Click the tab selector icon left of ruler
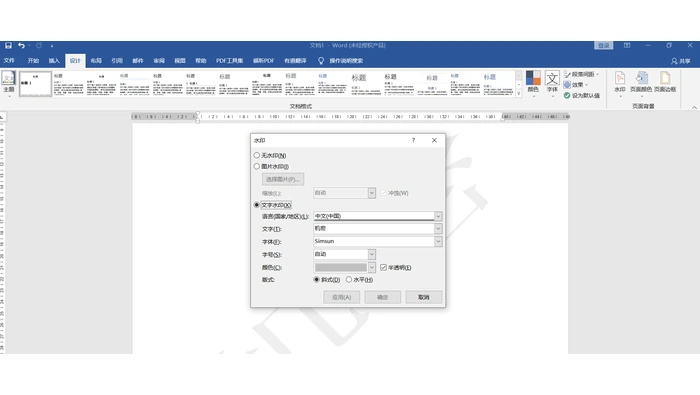 point(2,117)
